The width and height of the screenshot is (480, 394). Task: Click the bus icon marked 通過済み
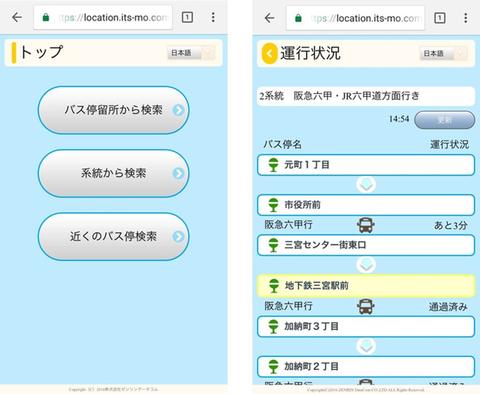pyautogui.click(x=366, y=306)
